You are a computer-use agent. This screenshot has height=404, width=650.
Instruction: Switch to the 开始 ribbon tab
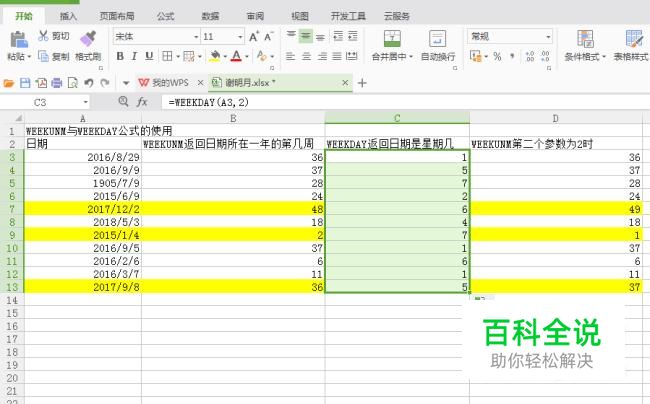(x=24, y=16)
